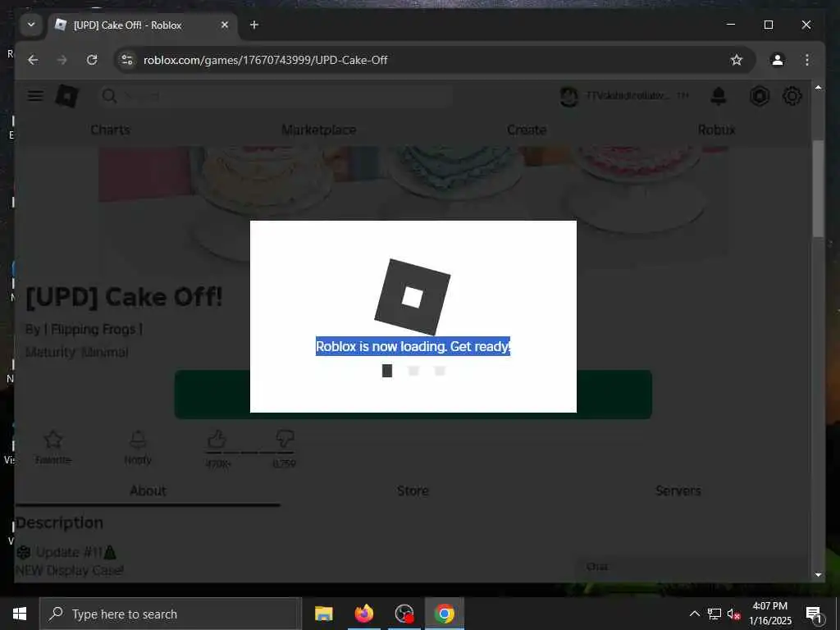Screen dimensions: 840x630
Task: Open OBS Studio from the taskbar
Action: 404,614
